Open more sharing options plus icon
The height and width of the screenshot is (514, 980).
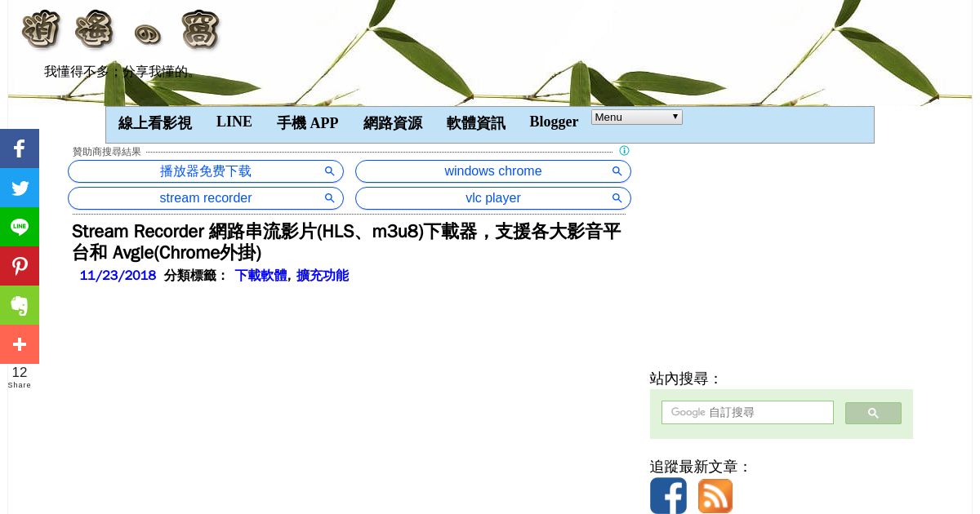[20, 344]
